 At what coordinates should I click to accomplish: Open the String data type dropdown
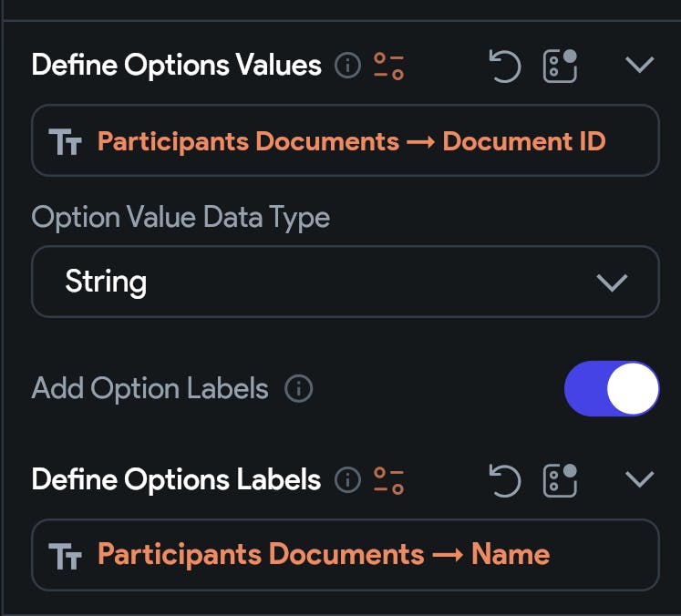(345, 282)
